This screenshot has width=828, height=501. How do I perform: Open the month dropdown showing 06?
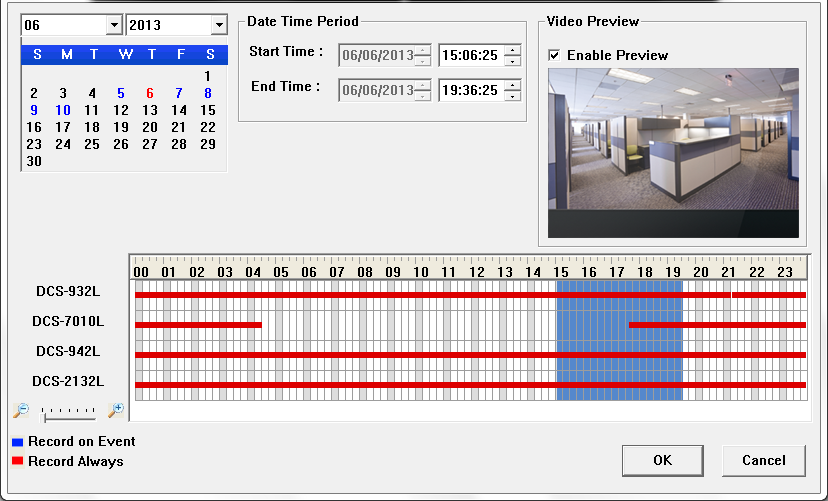pyautogui.click(x=113, y=25)
